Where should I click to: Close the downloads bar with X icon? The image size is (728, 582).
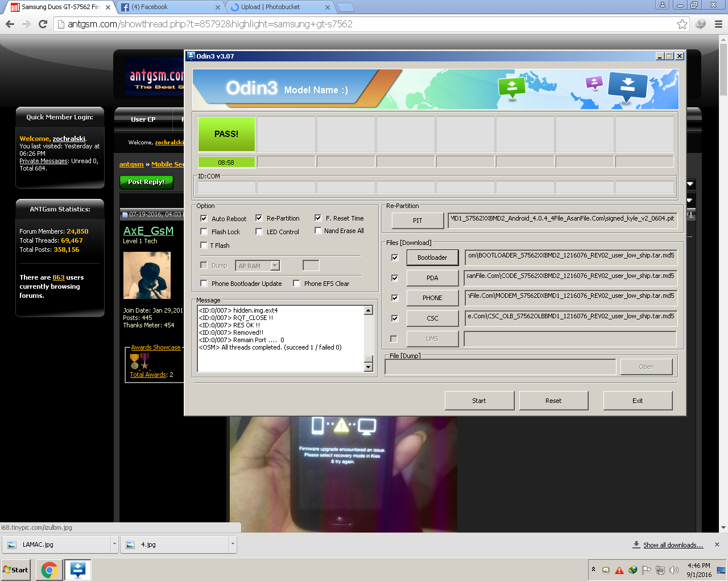(717, 544)
